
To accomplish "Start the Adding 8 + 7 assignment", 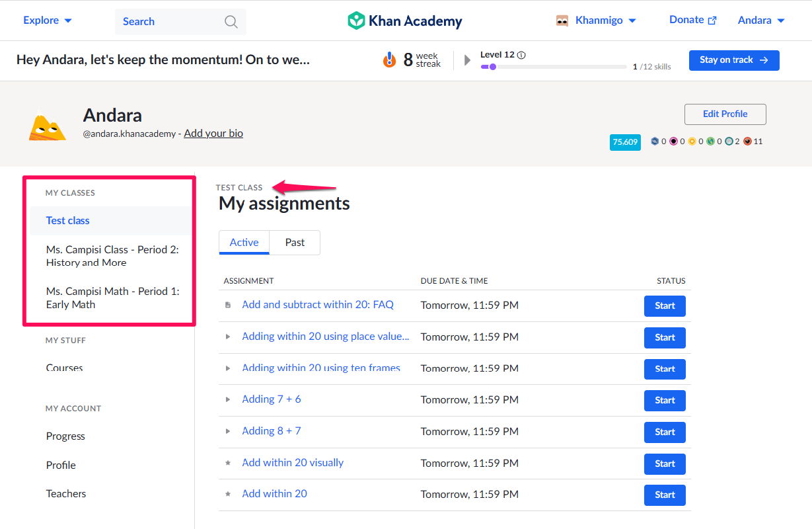I will [665, 432].
